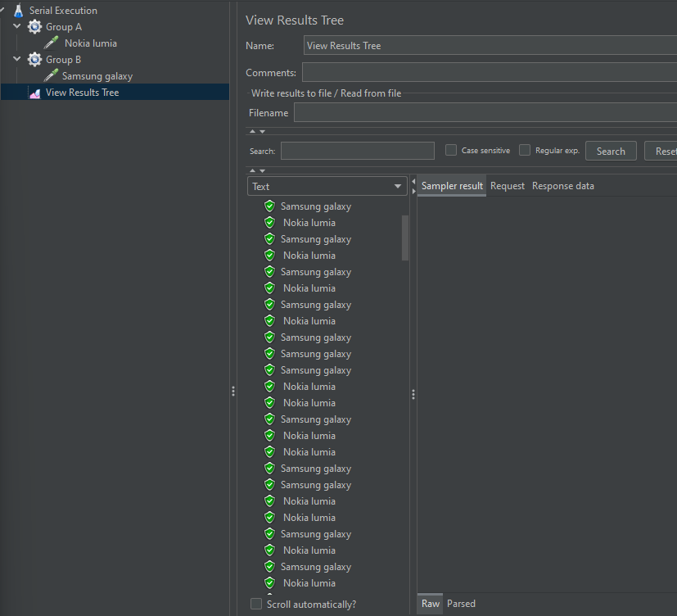Switch to the Sampler result tab
This screenshot has width=677, height=616.
click(x=452, y=186)
